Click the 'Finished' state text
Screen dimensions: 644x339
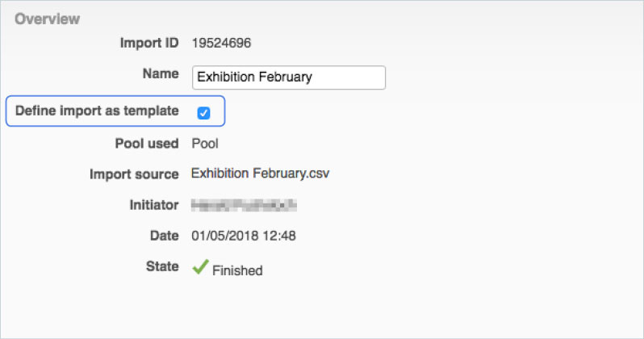[237, 270]
